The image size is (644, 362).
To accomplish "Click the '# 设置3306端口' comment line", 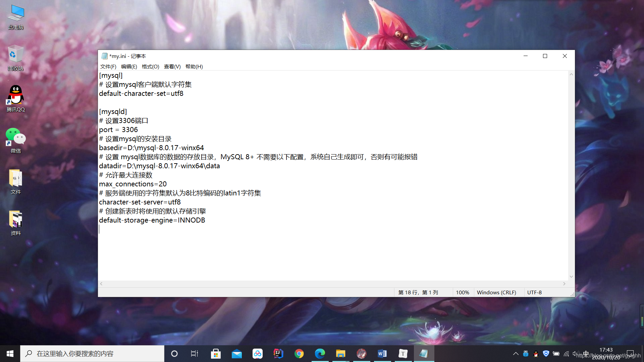I will pos(124,121).
